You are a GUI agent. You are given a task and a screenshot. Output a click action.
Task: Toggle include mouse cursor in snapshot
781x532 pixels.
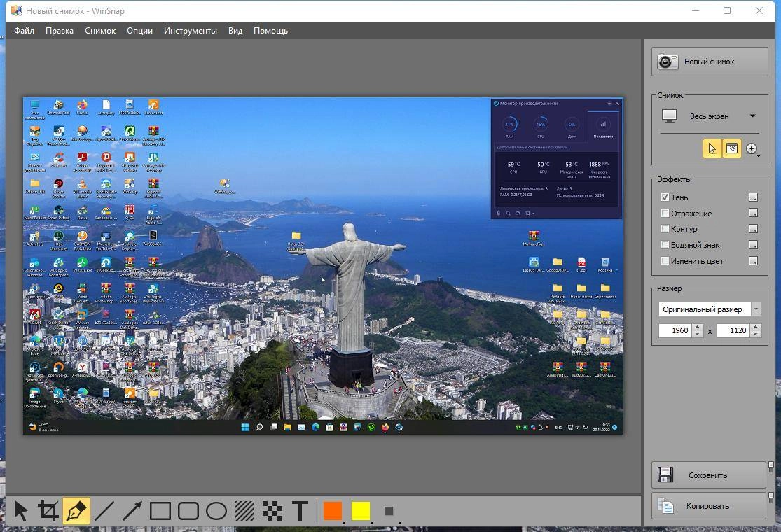712,148
